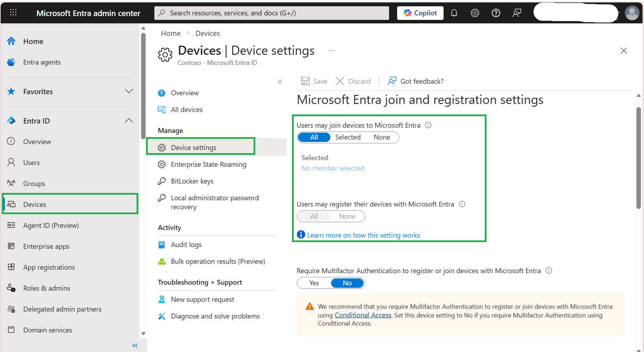Viewport: 644px width, 352px height.
Task: Open the Conditional Access link
Action: pos(363,315)
